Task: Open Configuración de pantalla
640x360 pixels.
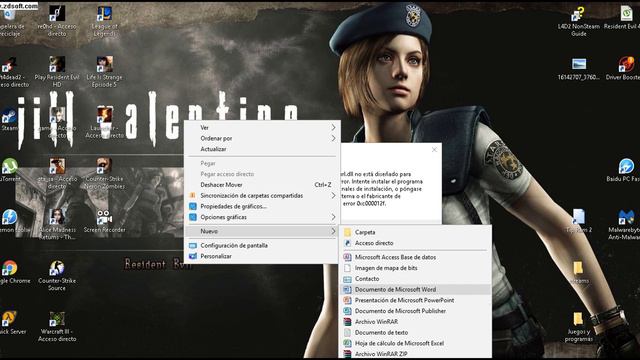Action: (x=262, y=245)
